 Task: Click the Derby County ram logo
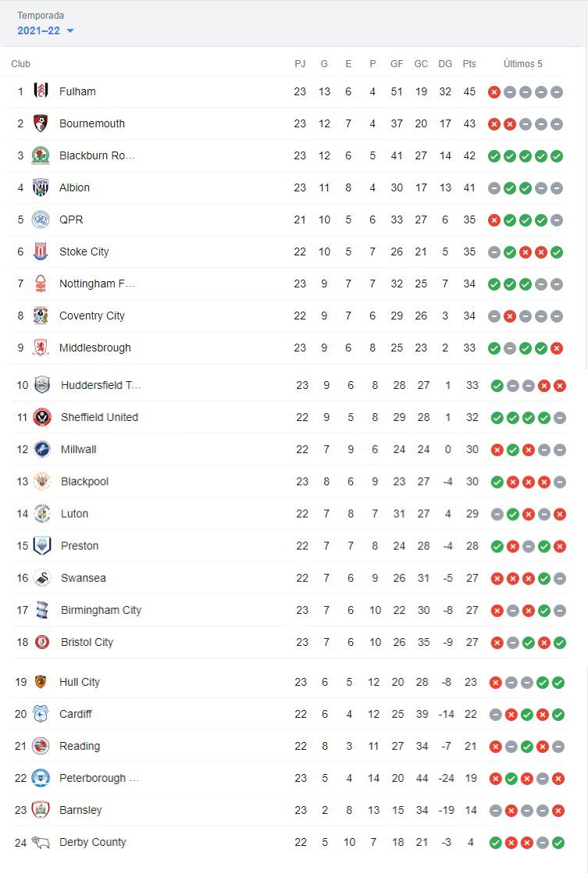point(41,842)
